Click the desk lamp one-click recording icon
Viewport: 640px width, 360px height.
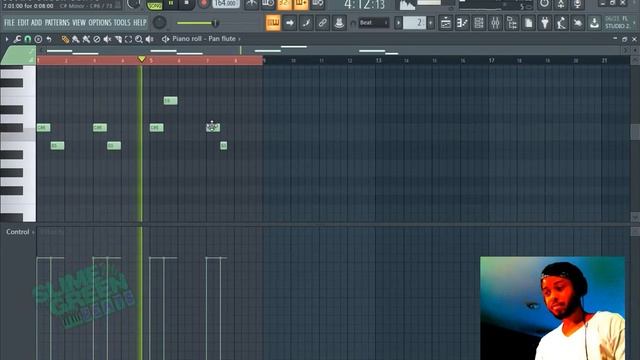click(x=561, y=23)
